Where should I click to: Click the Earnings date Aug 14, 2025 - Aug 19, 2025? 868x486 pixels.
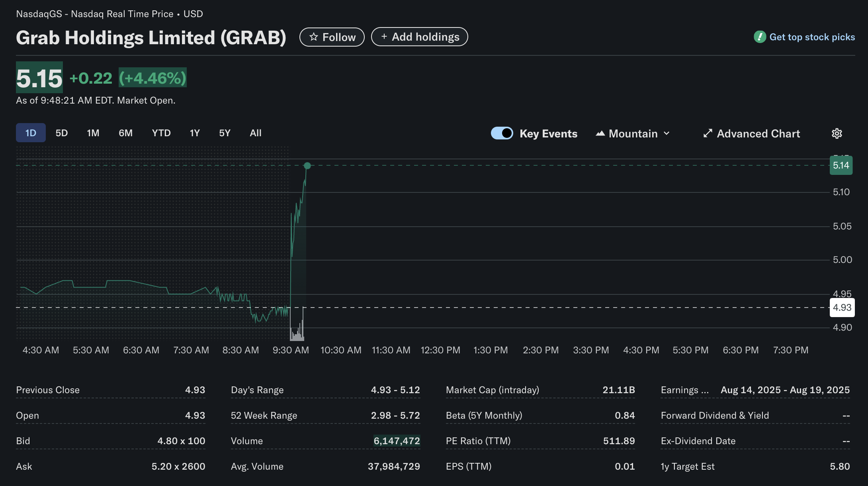pyautogui.click(x=785, y=390)
